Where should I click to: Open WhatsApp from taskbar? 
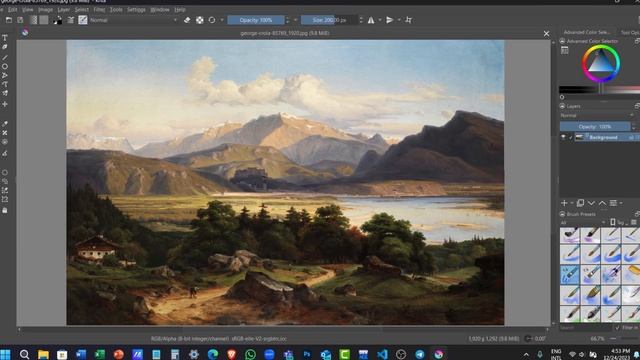click(250, 354)
